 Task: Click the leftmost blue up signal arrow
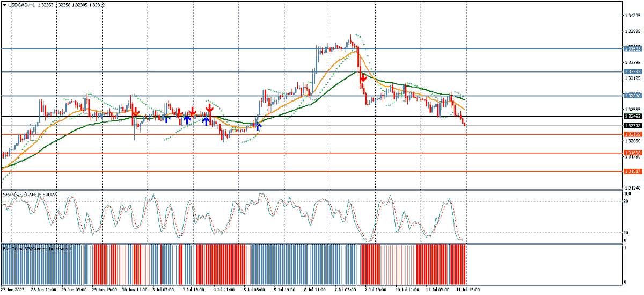167,118
